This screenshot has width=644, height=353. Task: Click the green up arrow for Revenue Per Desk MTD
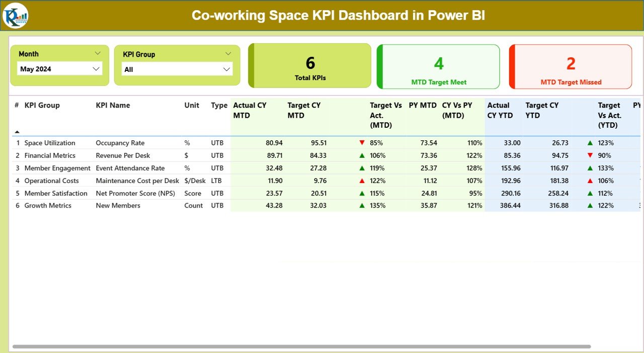362,155
